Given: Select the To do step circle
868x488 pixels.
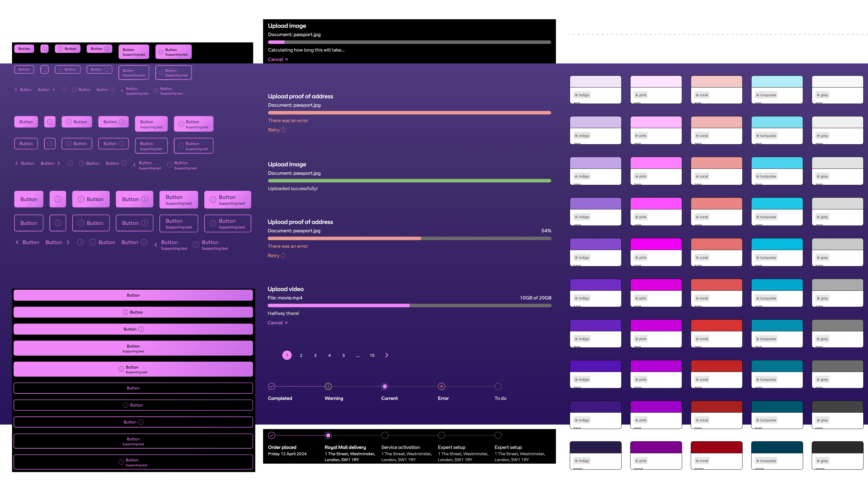Looking at the screenshot, I should coord(498,386).
